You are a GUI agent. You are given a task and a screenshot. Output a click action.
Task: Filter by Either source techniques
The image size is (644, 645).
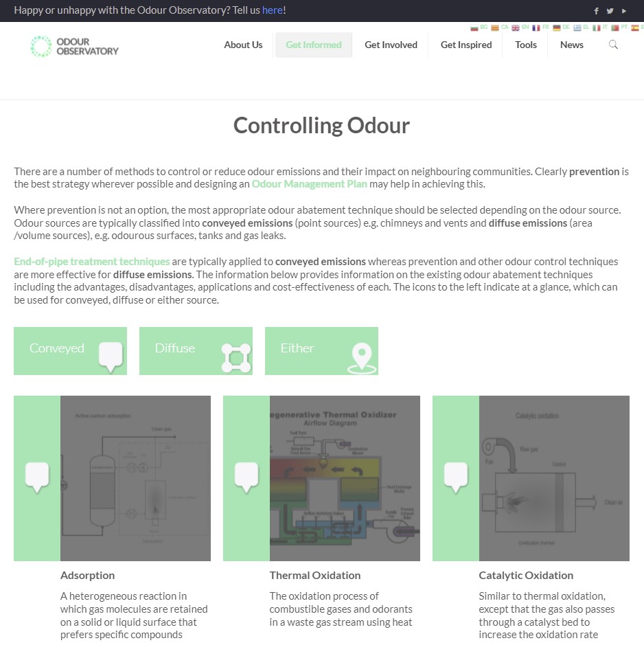pyautogui.click(x=321, y=350)
